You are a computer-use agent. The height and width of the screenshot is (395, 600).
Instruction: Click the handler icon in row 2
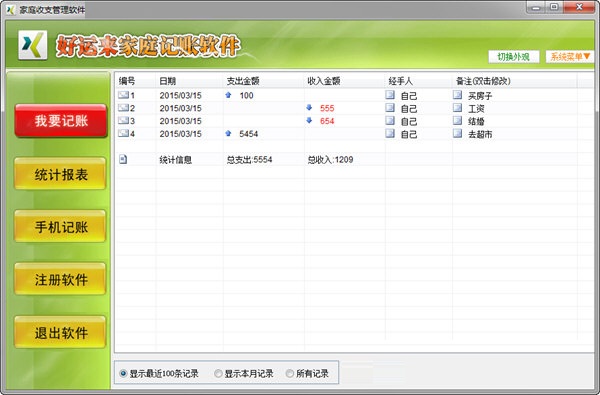(x=390, y=108)
